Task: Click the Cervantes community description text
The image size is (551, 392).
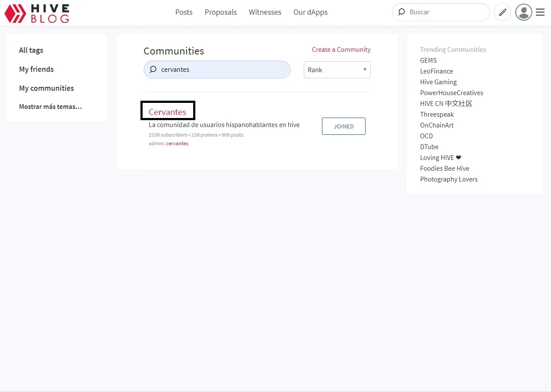Action: 224,125
